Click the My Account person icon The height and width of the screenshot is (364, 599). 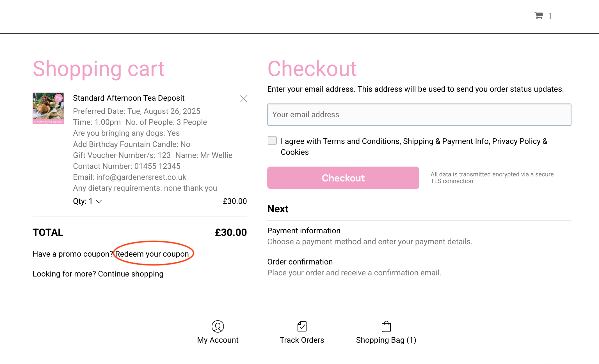[218, 326]
